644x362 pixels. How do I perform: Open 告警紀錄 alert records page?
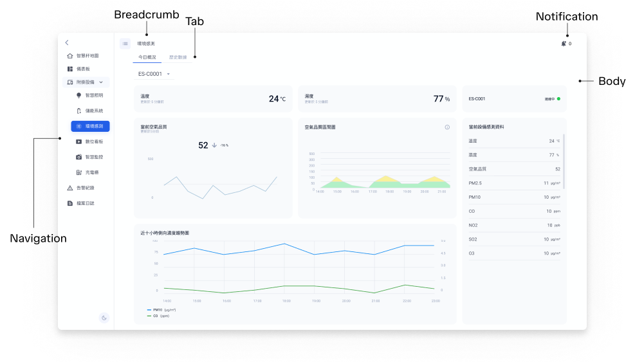(81, 188)
